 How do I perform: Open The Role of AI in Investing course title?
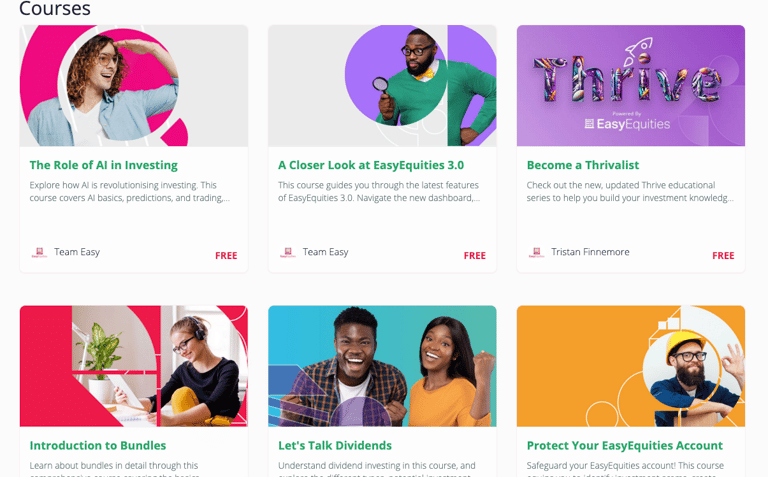[103, 165]
